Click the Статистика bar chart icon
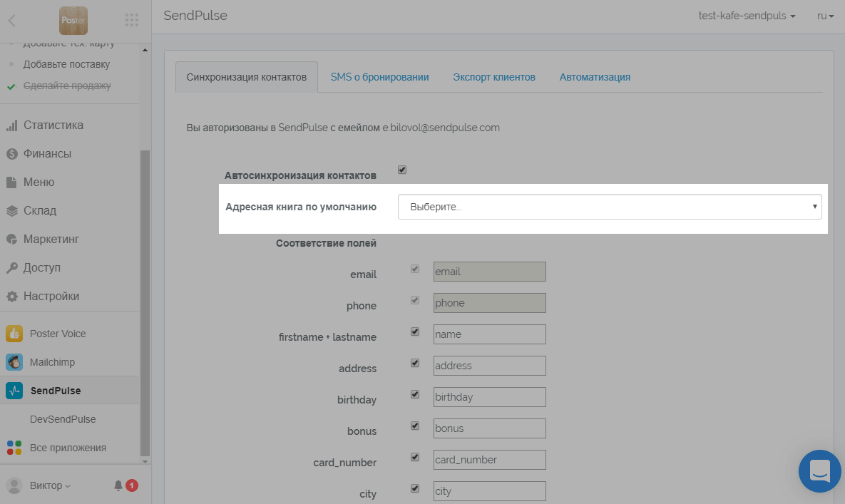Screen dimensions: 845x504 12,125
